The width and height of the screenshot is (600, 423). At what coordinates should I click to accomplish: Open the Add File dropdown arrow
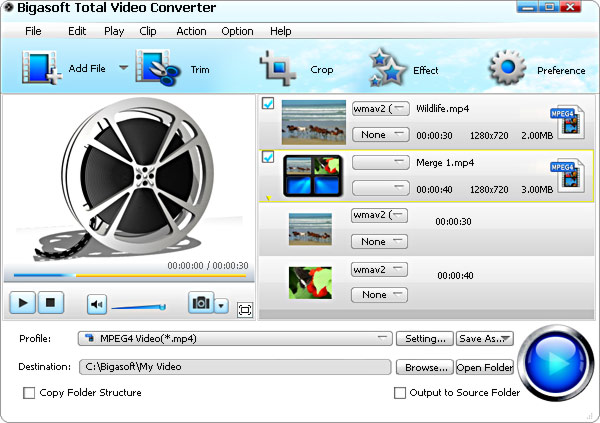coord(124,68)
